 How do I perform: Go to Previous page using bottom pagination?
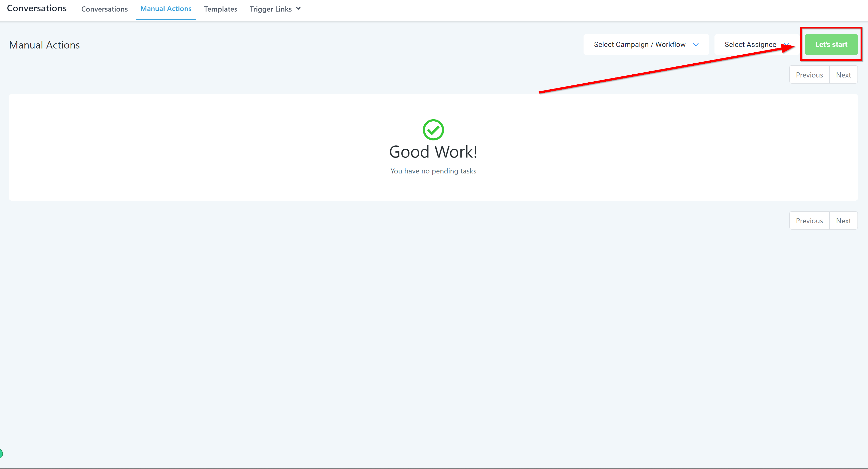pyautogui.click(x=809, y=221)
